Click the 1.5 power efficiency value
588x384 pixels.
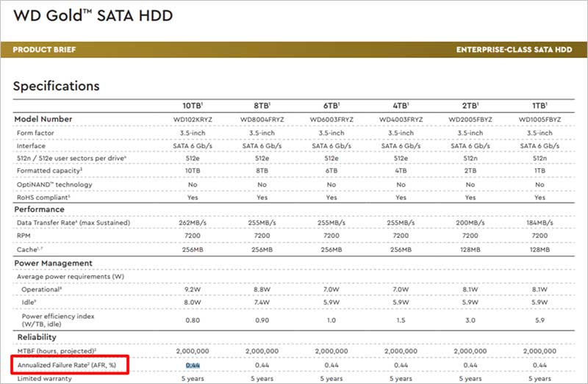click(401, 320)
